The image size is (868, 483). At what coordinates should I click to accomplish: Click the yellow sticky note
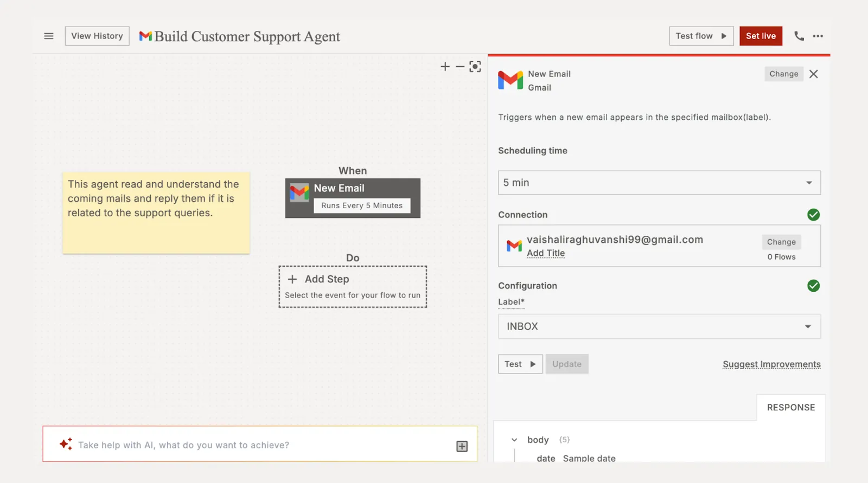click(156, 213)
